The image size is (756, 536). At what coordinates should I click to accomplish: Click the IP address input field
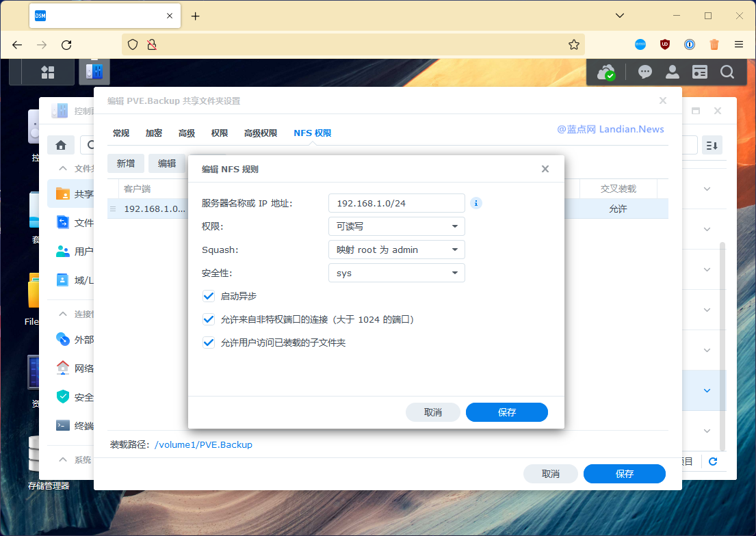397,203
